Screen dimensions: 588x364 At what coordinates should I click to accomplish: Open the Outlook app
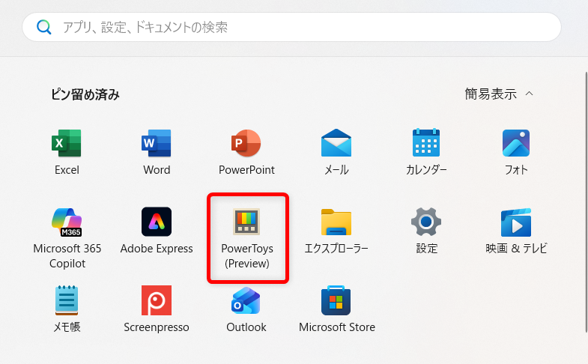(246, 309)
